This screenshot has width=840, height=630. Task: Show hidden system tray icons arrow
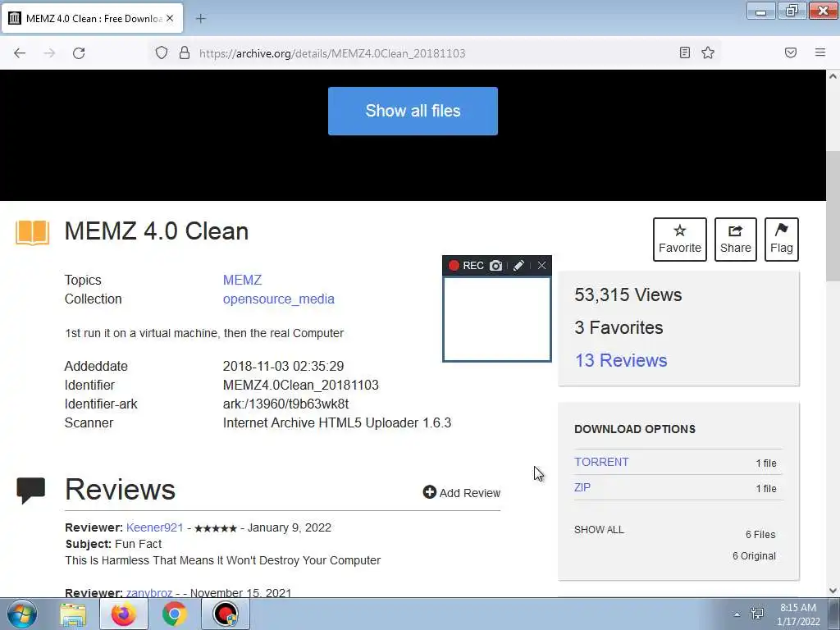737,614
